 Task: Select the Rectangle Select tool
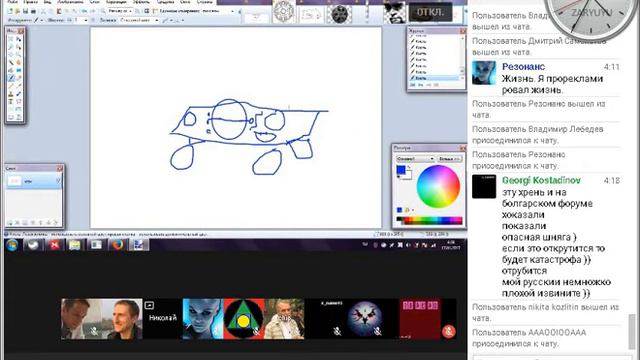[x=11, y=39]
